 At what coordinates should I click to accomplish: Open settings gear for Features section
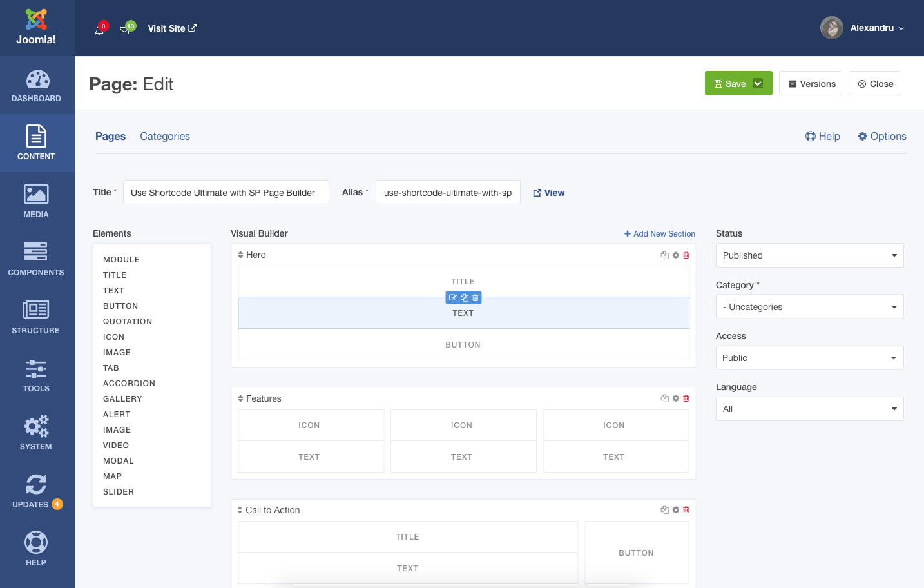(675, 398)
